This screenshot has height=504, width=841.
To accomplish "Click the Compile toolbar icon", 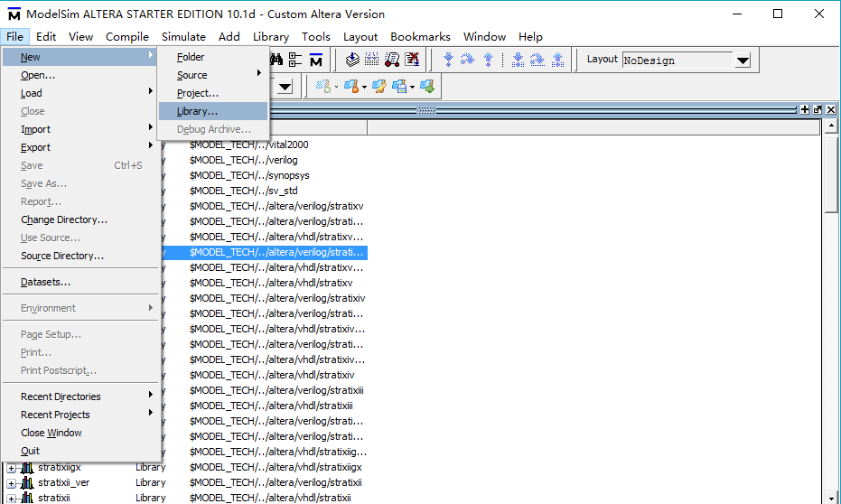I will point(352,60).
